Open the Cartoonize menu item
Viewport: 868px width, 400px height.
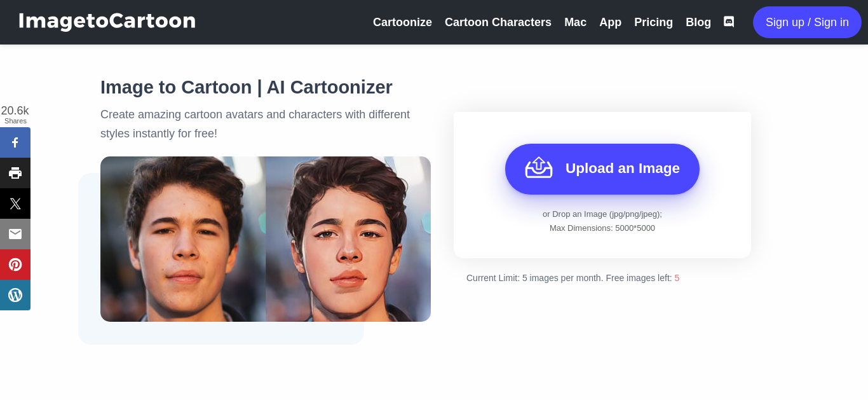pyautogui.click(x=402, y=22)
